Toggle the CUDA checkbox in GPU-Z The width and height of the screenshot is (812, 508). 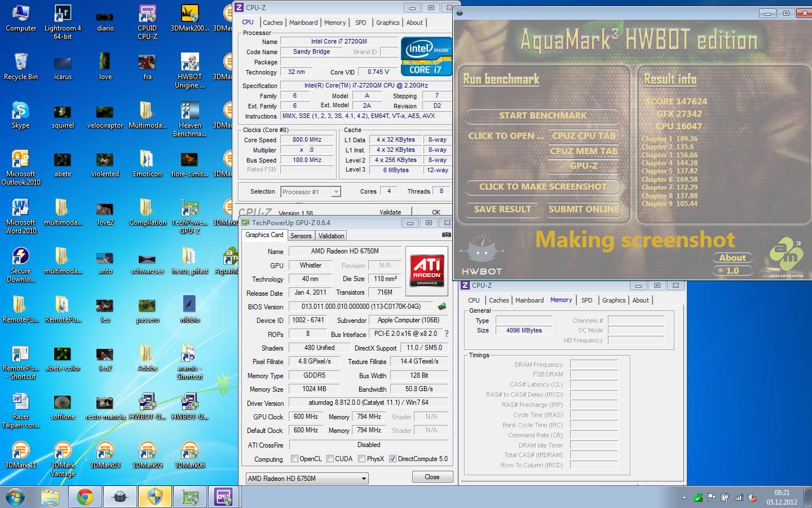330,458
